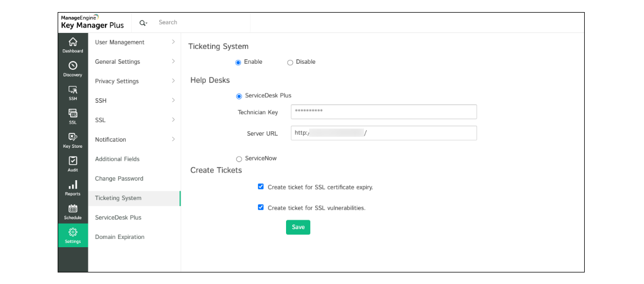This screenshot has width=644, height=284.
Task: Open Schedule calendar icon
Action: click(x=72, y=209)
